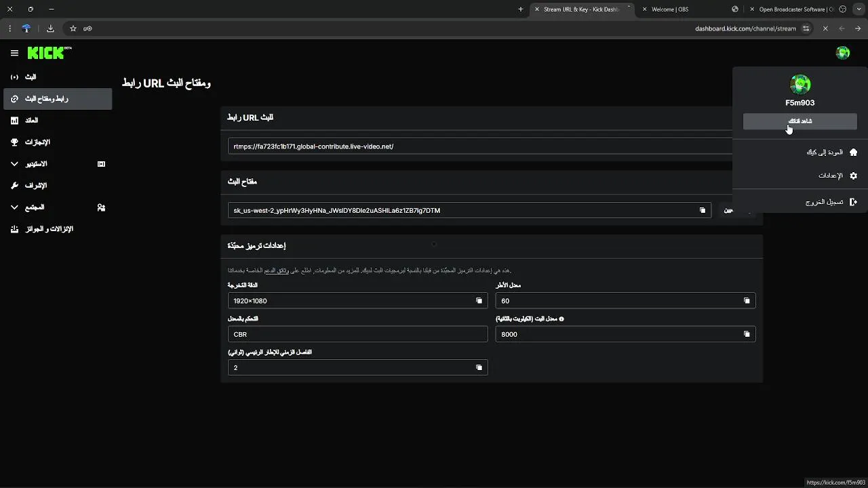Click the شاهد قناتك watch channel button

[x=800, y=121]
